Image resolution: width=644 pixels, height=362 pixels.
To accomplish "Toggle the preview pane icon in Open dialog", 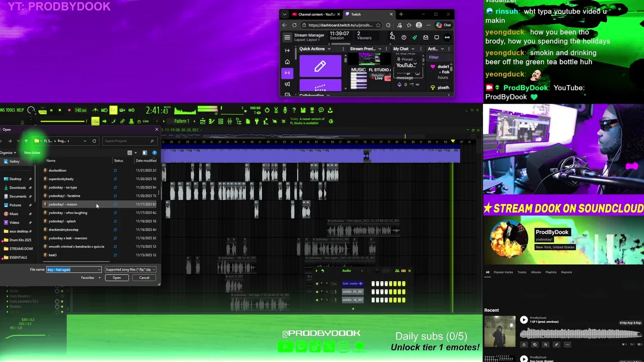I will pyautogui.click(x=144, y=153).
